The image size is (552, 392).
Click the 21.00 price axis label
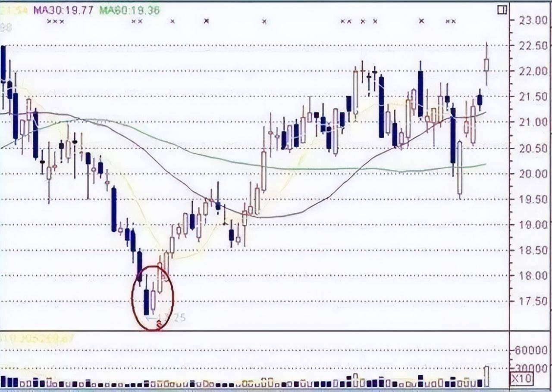(x=533, y=122)
